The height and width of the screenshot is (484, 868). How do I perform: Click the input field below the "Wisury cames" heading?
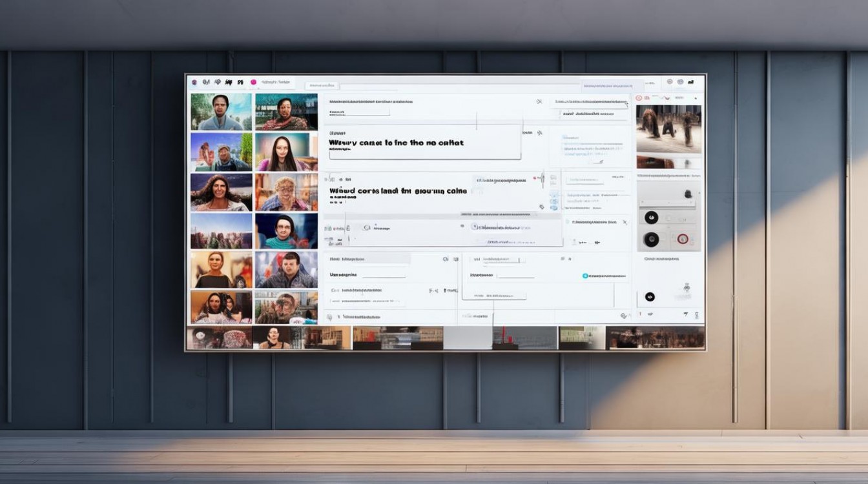pyautogui.click(x=424, y=155)
